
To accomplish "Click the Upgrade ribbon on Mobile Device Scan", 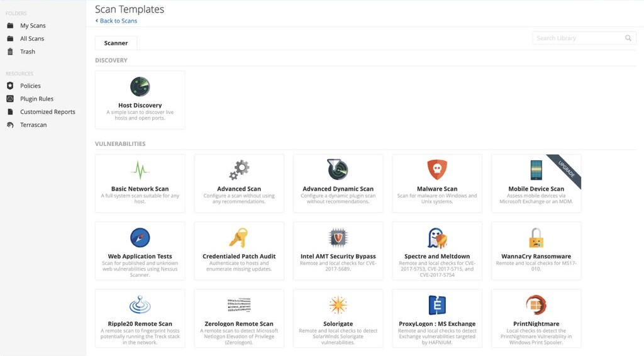I will pyautogui.click(x=567, y=169).
